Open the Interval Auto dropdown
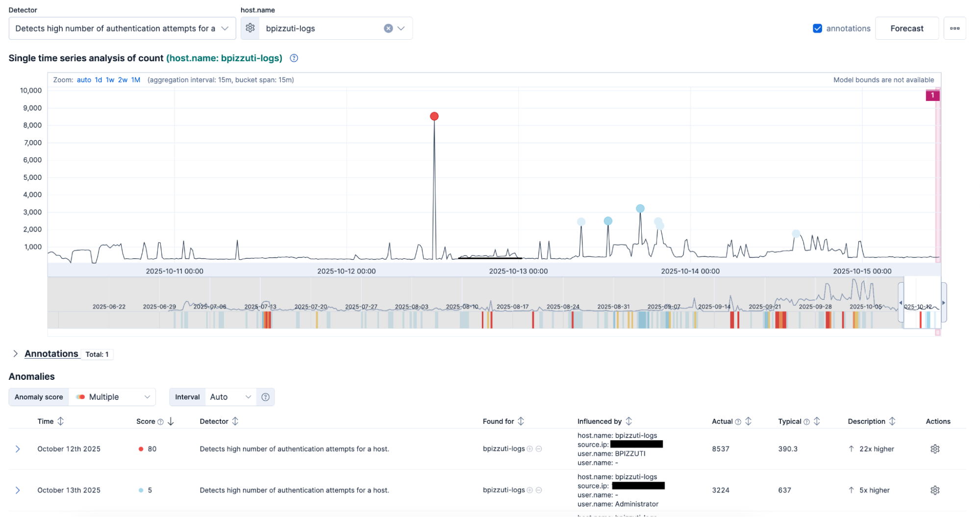 230,397
